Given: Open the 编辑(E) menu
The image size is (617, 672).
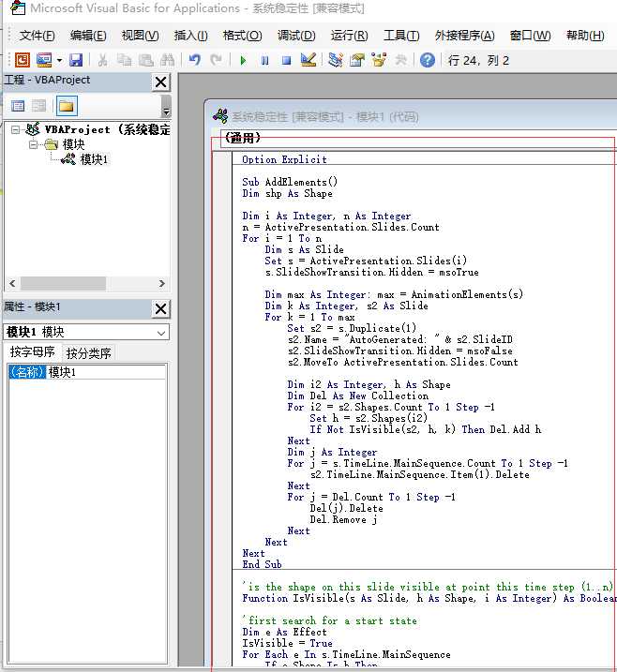Looking at the screenshot, I should tap(88, 35).
